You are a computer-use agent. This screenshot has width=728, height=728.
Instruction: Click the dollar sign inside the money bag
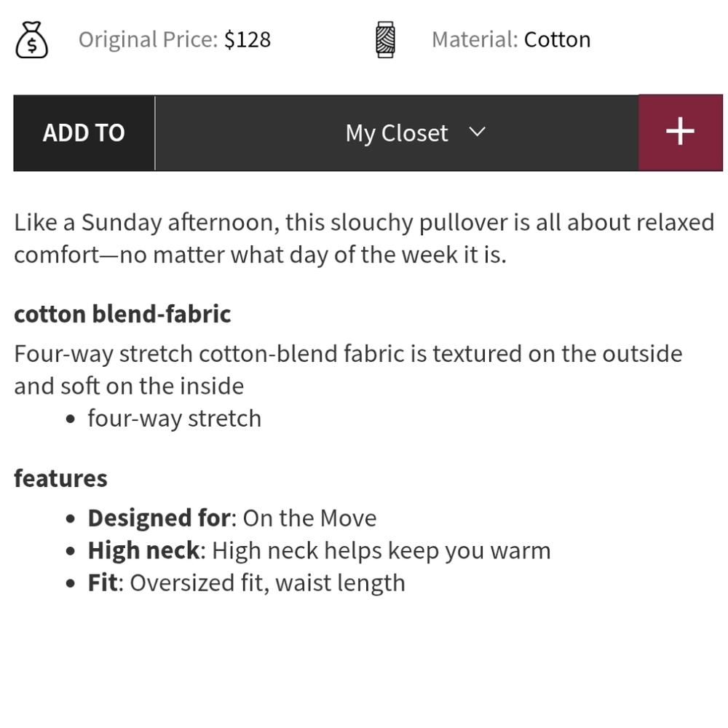click(x=32, y=44)
